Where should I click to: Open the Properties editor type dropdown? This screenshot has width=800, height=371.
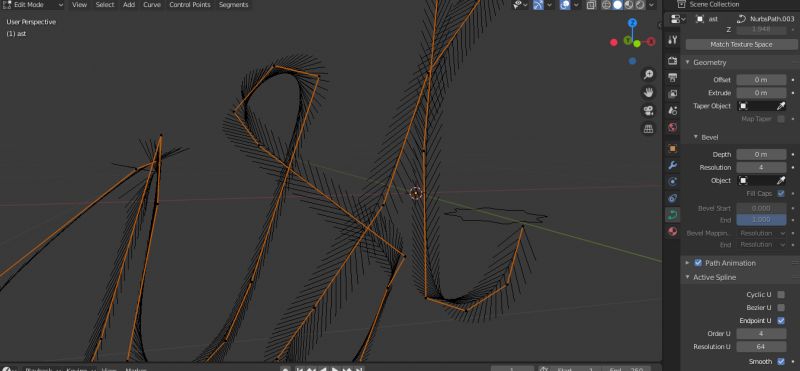click(x=678, y=19)
